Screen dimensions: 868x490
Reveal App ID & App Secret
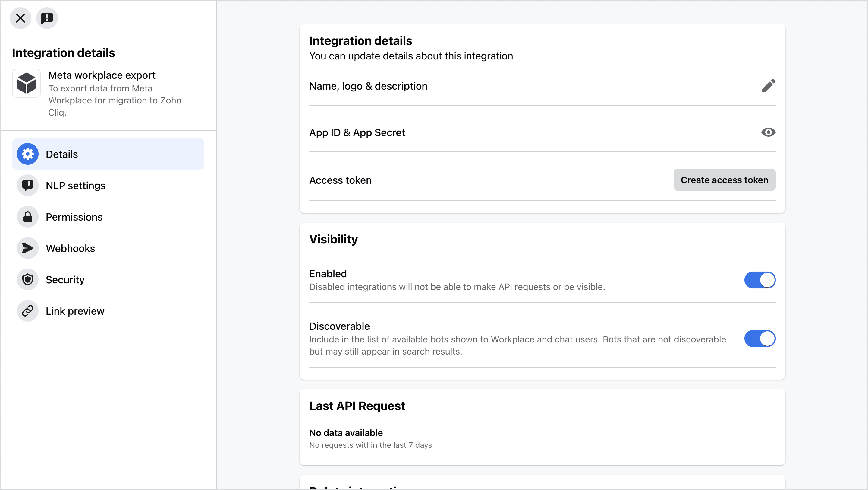coord(768,132)
